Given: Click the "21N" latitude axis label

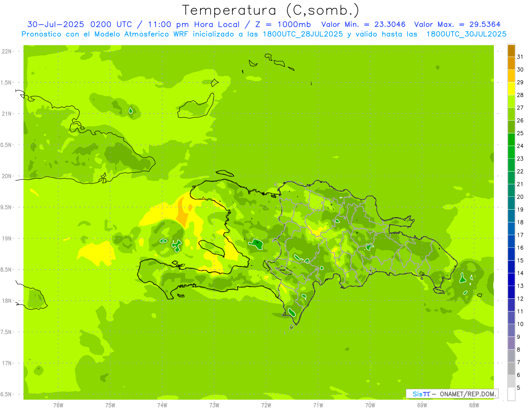Looking at the screenshot, I should pos(8,114).
